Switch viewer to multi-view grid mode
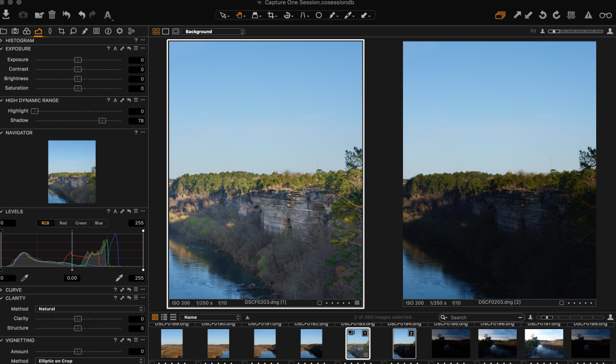The width and height of the screenshot is (616, 364). point(156,31)
